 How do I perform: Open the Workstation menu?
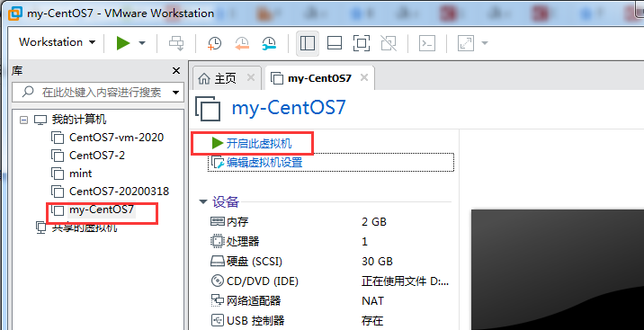coord(57,42)
